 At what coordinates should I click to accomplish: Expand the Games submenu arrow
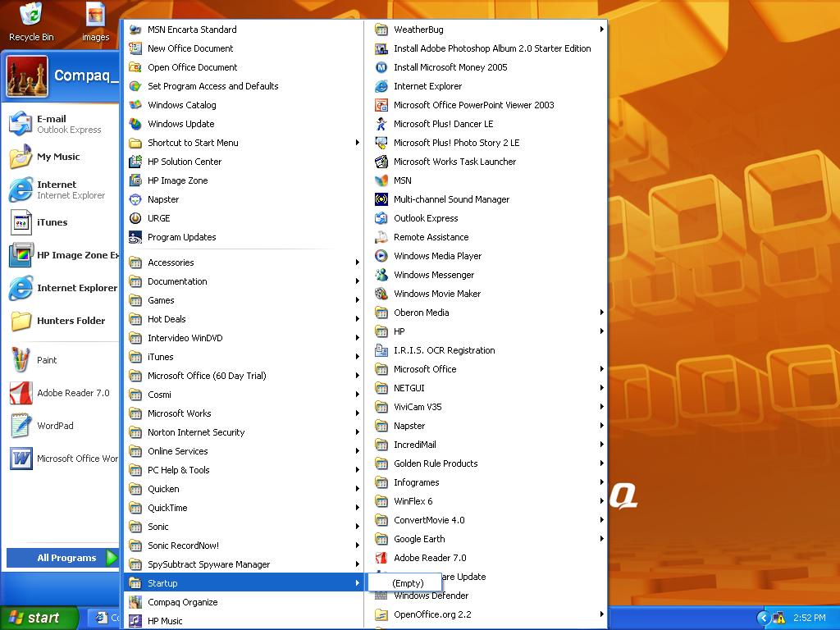[x=358, y=300]
